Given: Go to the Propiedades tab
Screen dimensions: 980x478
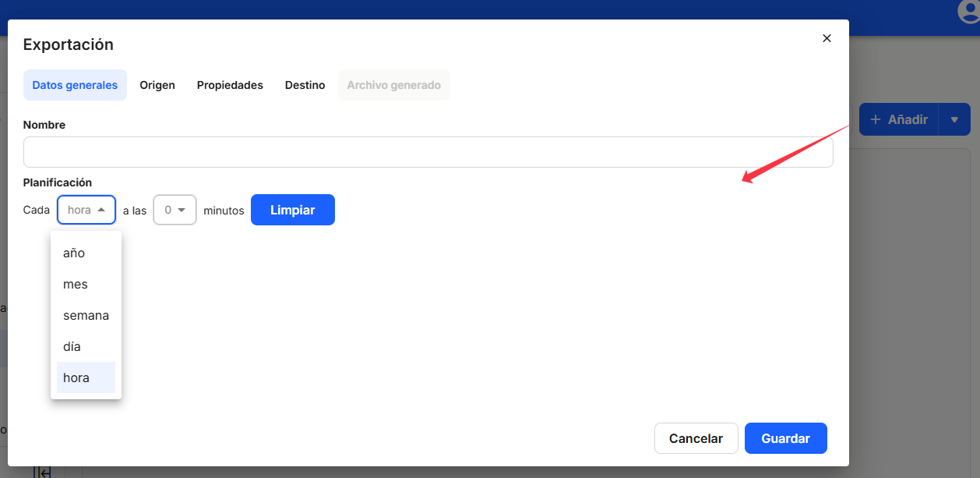Looking at the screenshot, I should 230,85.
